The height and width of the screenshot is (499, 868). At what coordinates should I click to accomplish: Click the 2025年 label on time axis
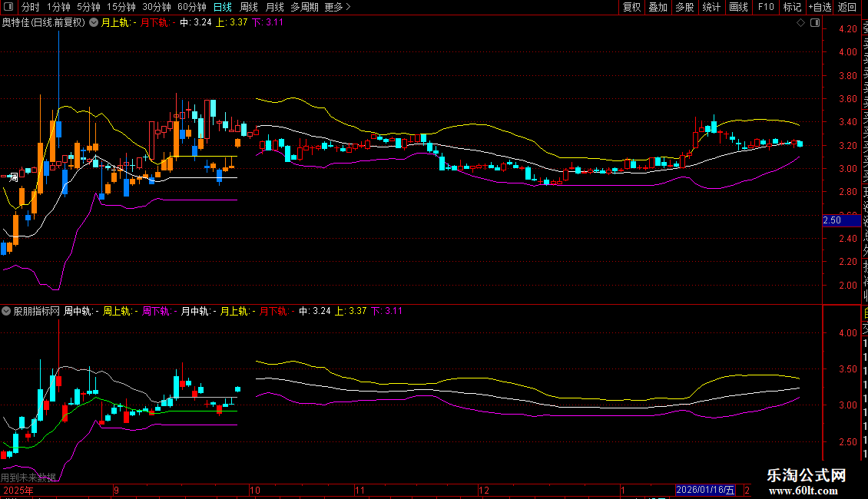click(x=18, y=490)
